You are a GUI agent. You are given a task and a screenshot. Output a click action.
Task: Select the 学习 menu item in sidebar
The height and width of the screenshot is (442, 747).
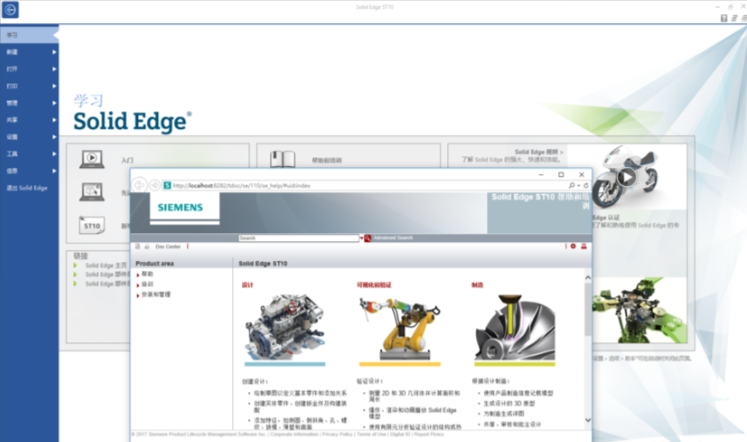click(12, 35)
